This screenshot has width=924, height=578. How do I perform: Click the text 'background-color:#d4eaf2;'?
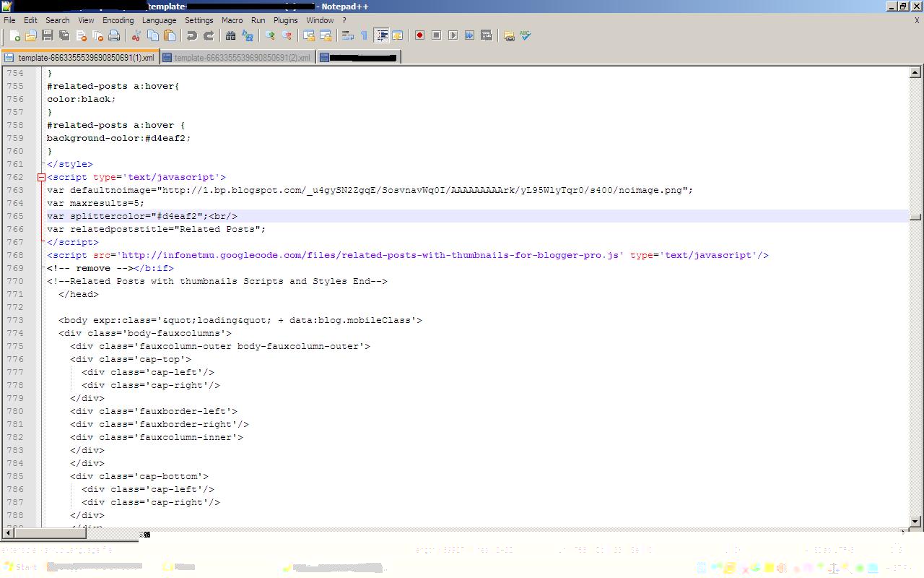click(119, 138)
